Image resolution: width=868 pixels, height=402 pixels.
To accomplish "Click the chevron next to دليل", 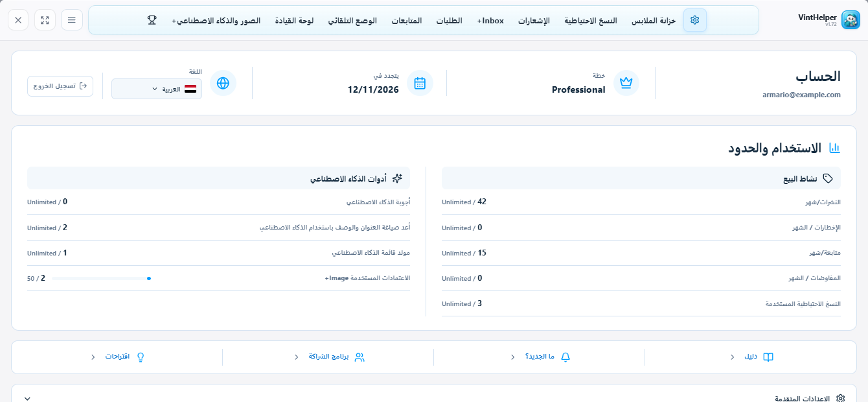I will point(732,357).
